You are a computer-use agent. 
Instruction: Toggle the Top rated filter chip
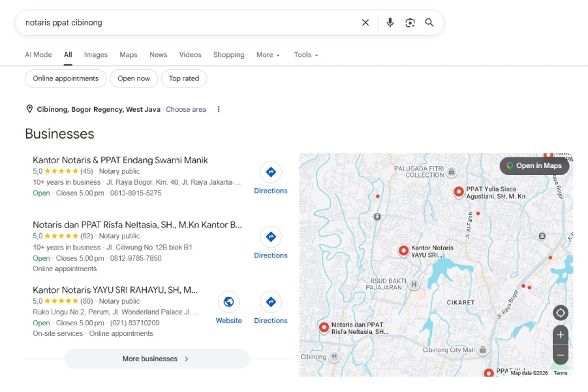click(184, 78)
